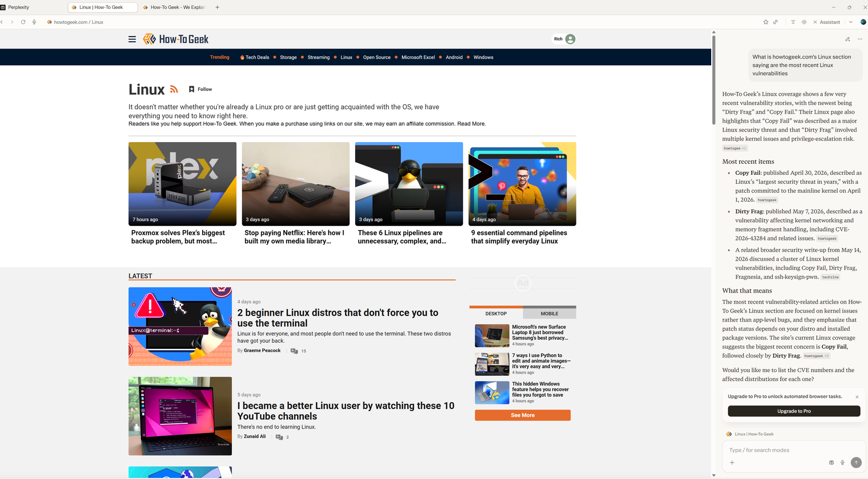Click the Tux penguin pipelines thumbnail
This screenshot has height=479, width=868.
pyautogui.click(x=409, y=184)
